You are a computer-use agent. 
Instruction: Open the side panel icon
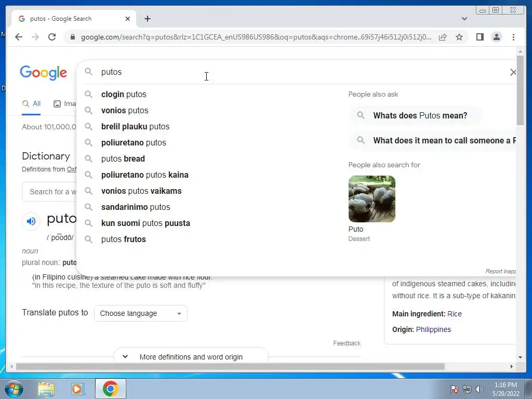tap(480, 37)
